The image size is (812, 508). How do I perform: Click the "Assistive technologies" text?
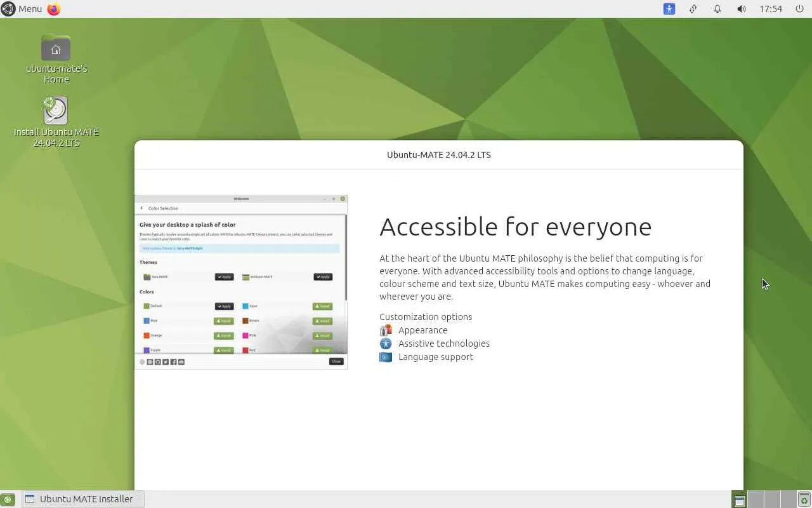pos(444,344)
